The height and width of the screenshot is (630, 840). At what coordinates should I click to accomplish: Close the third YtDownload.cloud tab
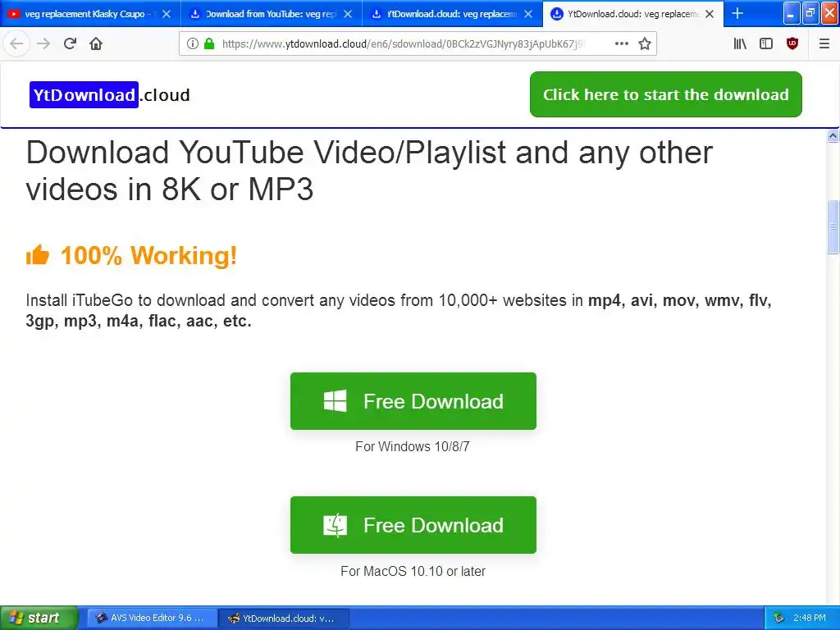pyautogui.click(x=528, y=14)
